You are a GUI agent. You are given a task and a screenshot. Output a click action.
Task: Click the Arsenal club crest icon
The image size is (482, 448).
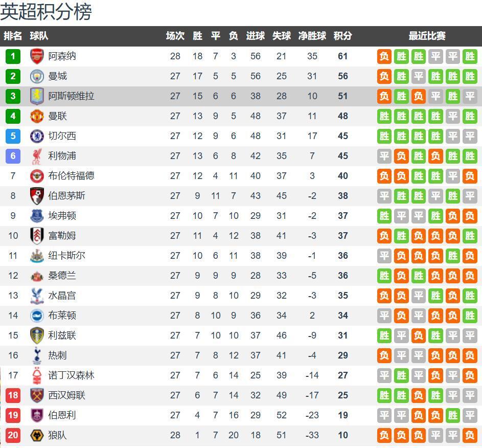click(x=37, y=56)
